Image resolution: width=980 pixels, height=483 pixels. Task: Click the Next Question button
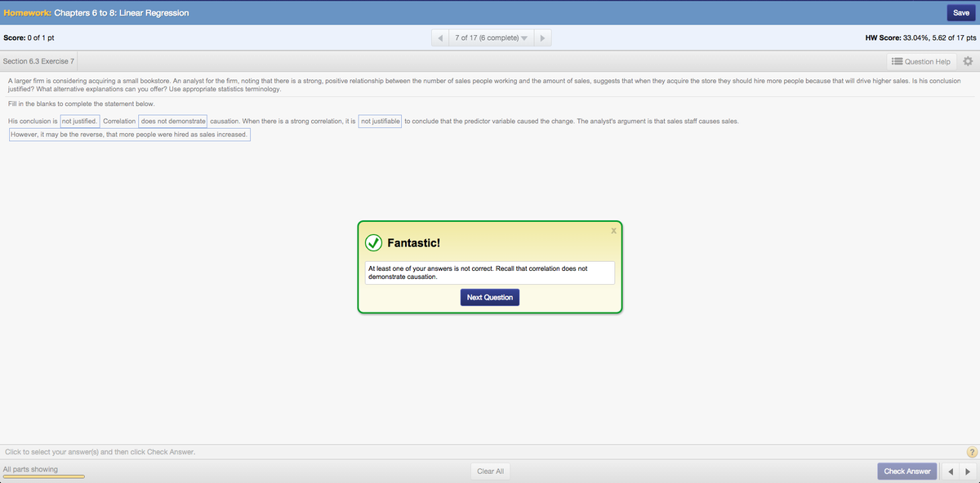490,298
